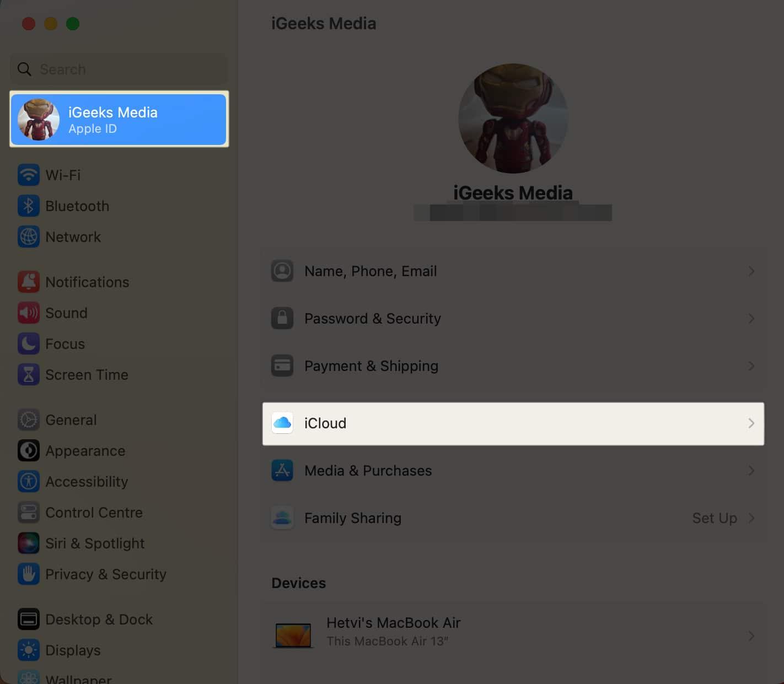Open Privacy & Security hand icon
This screenshot has height=684, width=784.
[x=29, y=574]
